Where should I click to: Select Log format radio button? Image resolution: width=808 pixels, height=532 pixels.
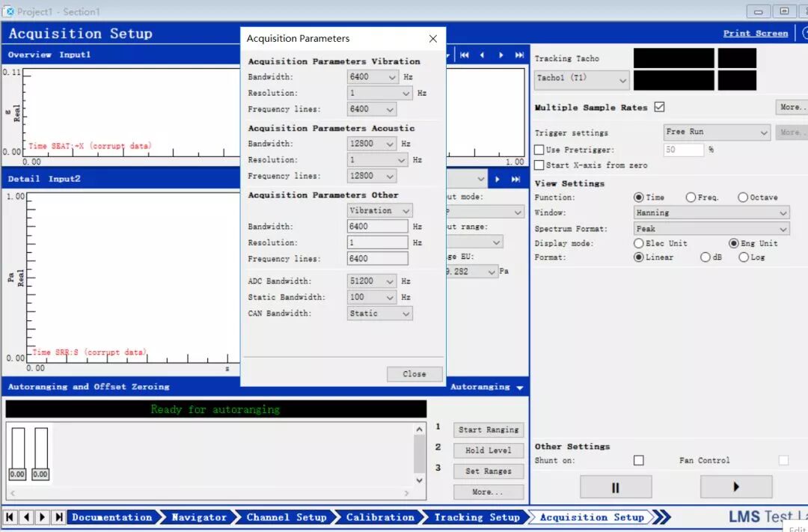(744, 257)
